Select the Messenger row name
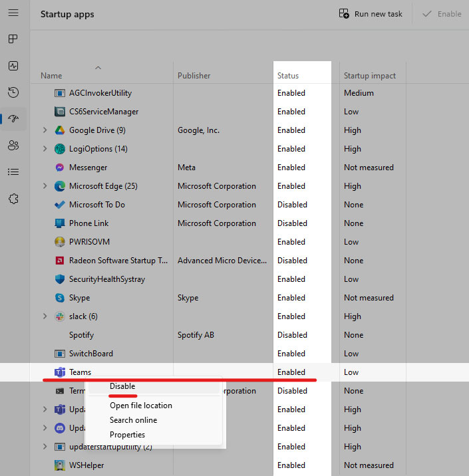This screenshot has width=469, height=476. 88,168
